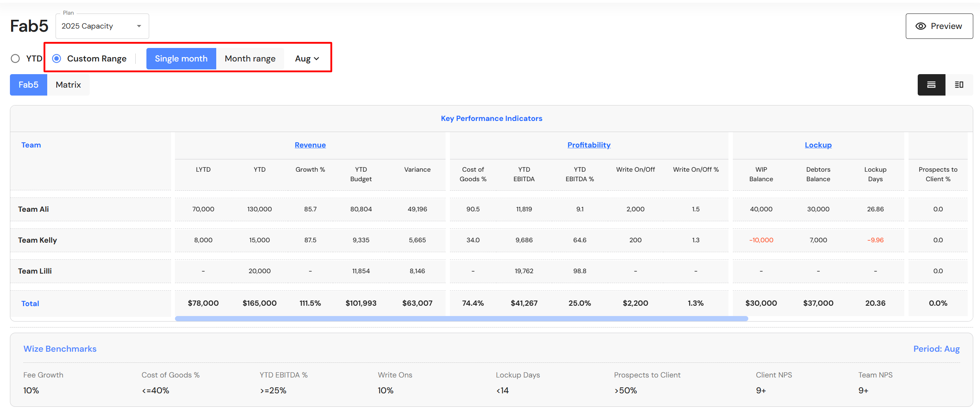Open the Aug month dropdown
Screen dimensions: 980x410
click(307, 59)
